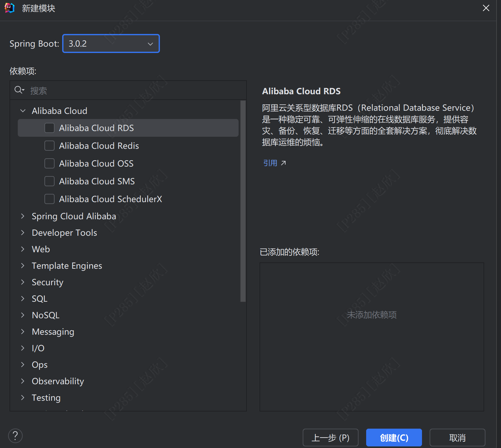Expand the NoSQL category
501x448 pixels.
(x=23, y=315)
